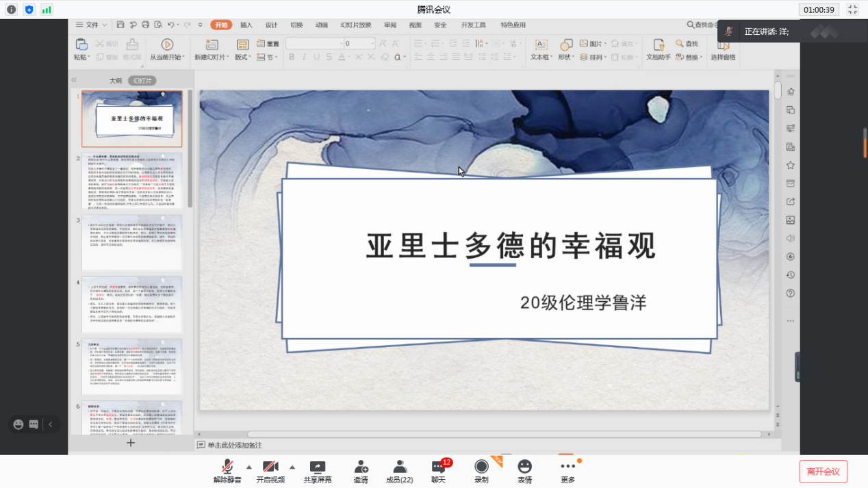Switch to the 插入 ribbon tab
Viewport: 868px width, 488px height.
pos(246,25)
